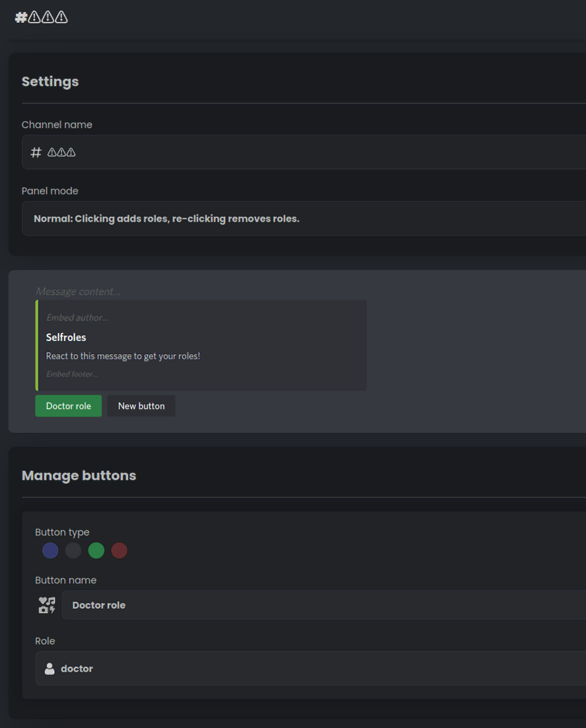This screenshot has height=728, width=586.
Task: Click the Embed footer placeholder
Action: pyautogui.click(x=72, y=374)
